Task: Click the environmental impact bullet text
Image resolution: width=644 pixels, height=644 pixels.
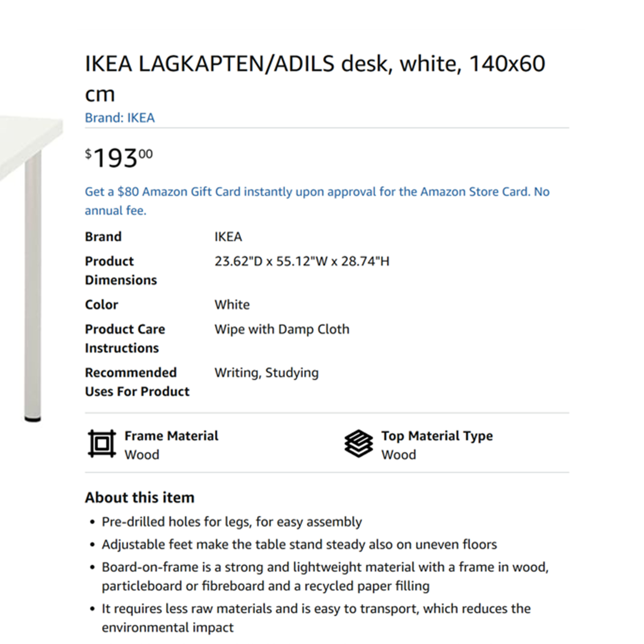Action: click(x=316, y=618)
